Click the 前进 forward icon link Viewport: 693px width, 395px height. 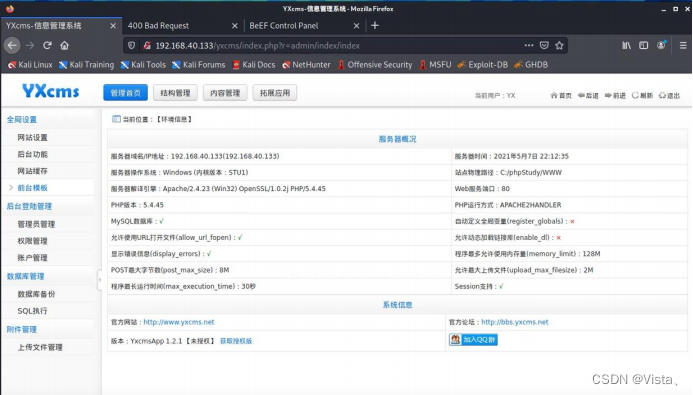click(615, 95)
